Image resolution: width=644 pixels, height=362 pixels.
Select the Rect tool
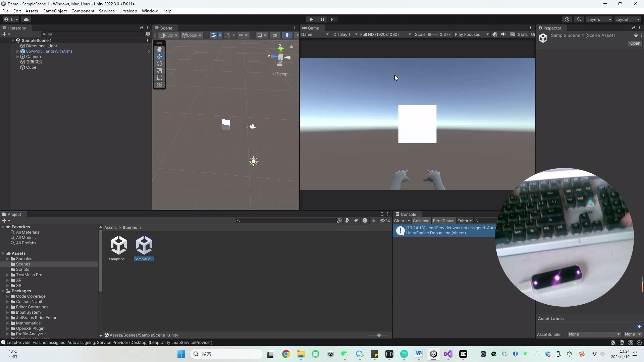[x=159, y=78]
